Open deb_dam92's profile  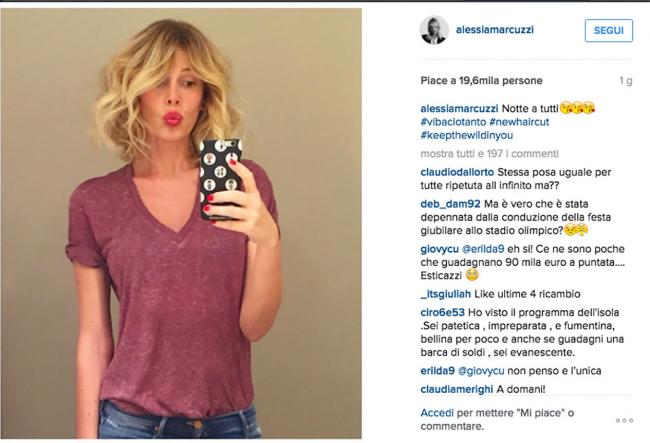[450, 204]
